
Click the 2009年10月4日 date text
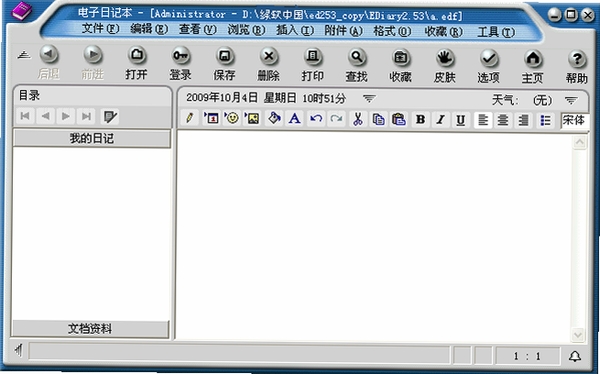pyautogui.click(x=222, y=98)
